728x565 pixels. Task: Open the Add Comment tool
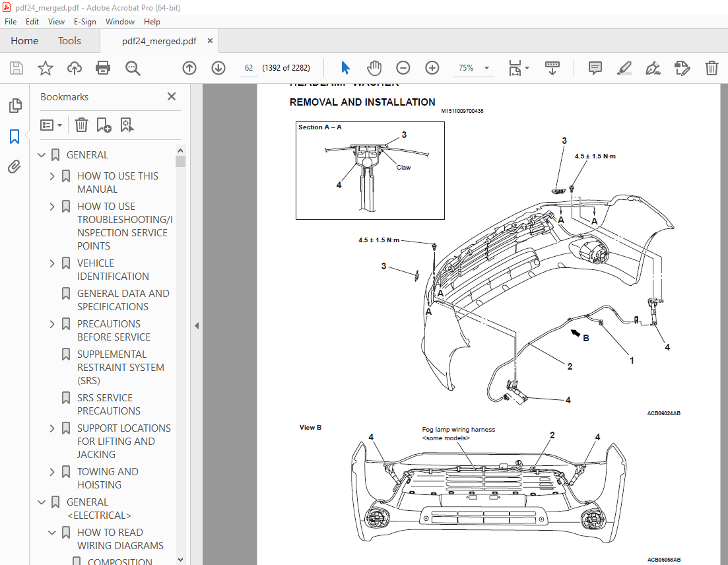[595, 68]
